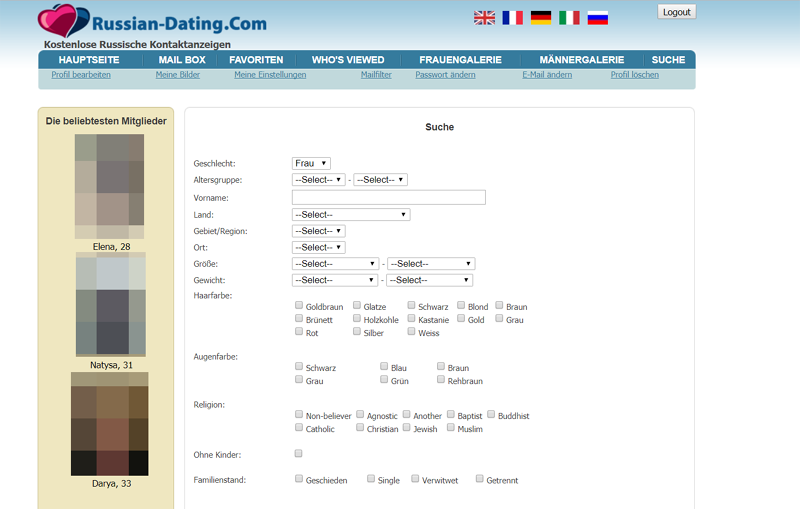
Task: Choose the German flag language icon
Action: pyautogui.click(x=541, y=18)
